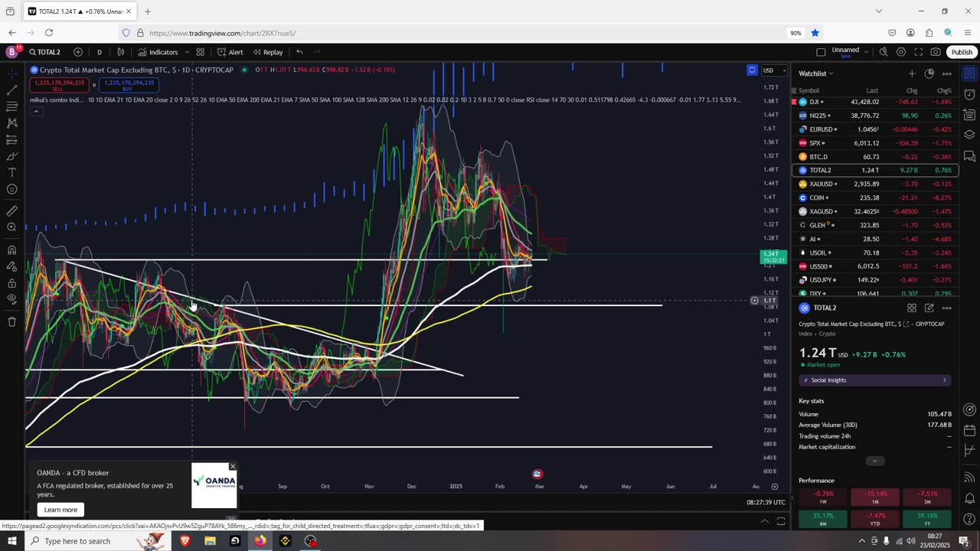Screen dimensions: 980x551
Task: Click the trash remove objects icon
Action: [11, 321]
